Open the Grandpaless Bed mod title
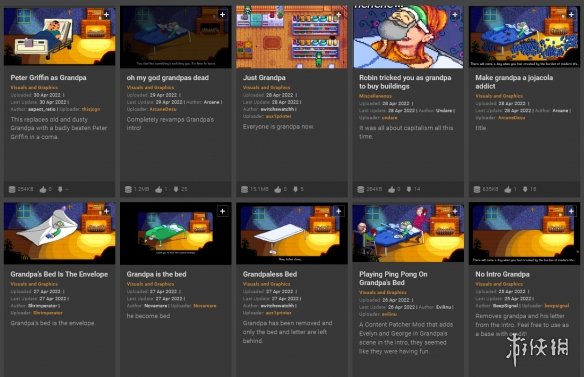Viewport: 584px width, 377px height. tap(270, 274)
